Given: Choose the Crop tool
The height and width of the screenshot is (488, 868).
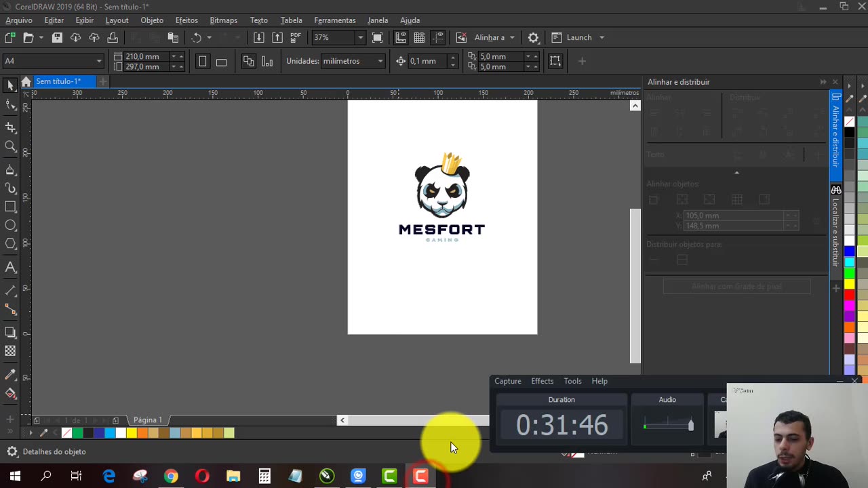Looking at the screenshot, I should 10,127.
